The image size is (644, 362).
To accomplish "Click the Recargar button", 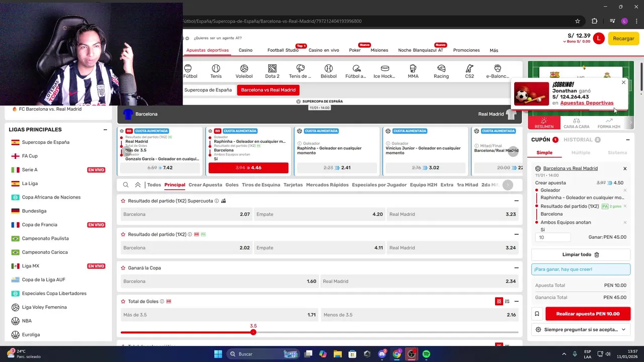I will click(623, 38).
